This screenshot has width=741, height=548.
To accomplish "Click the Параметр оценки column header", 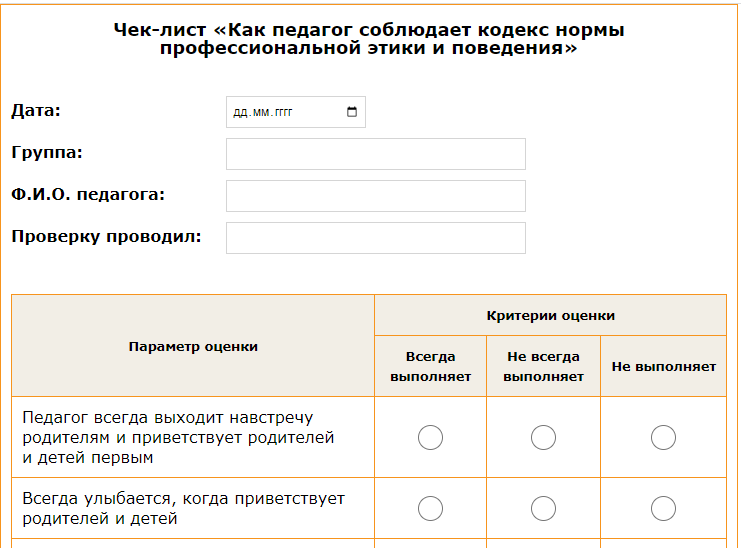I will point(193,346).
